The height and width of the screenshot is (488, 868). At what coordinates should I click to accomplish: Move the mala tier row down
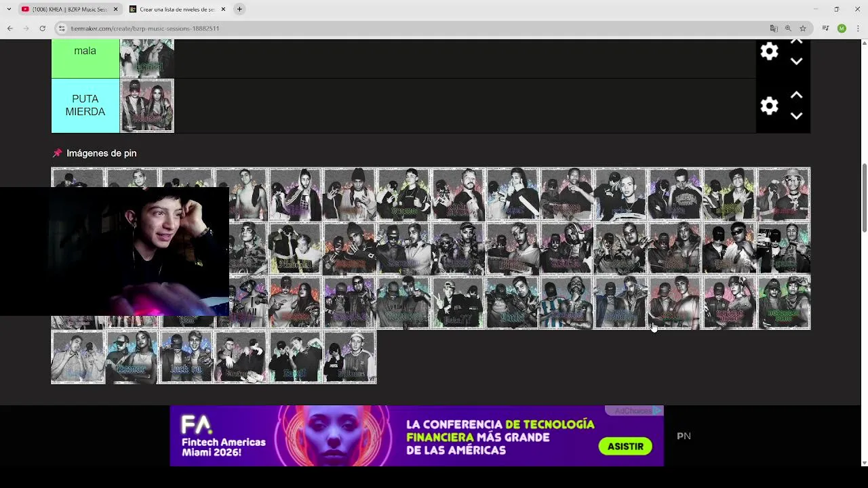(x=797, y=62)
